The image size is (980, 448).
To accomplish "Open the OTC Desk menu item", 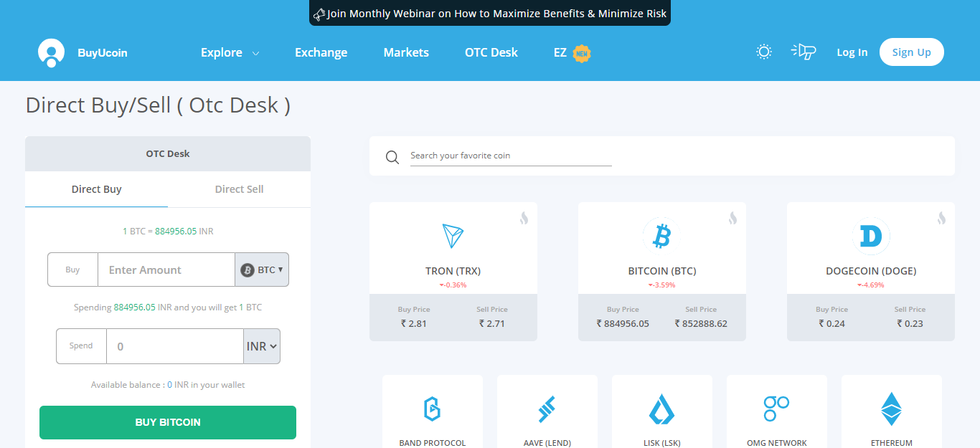I will (491, 52).
